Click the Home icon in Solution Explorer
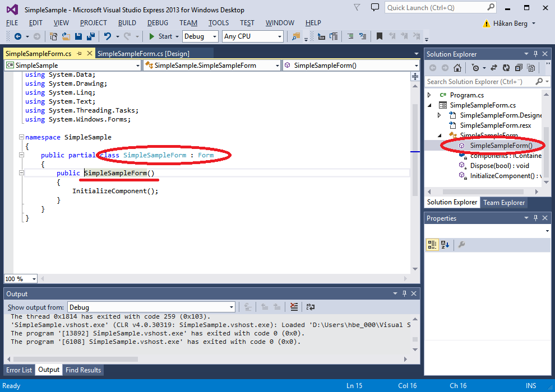Screen dimensions: 555x392 pyautogui.click(x=457, y=68)
